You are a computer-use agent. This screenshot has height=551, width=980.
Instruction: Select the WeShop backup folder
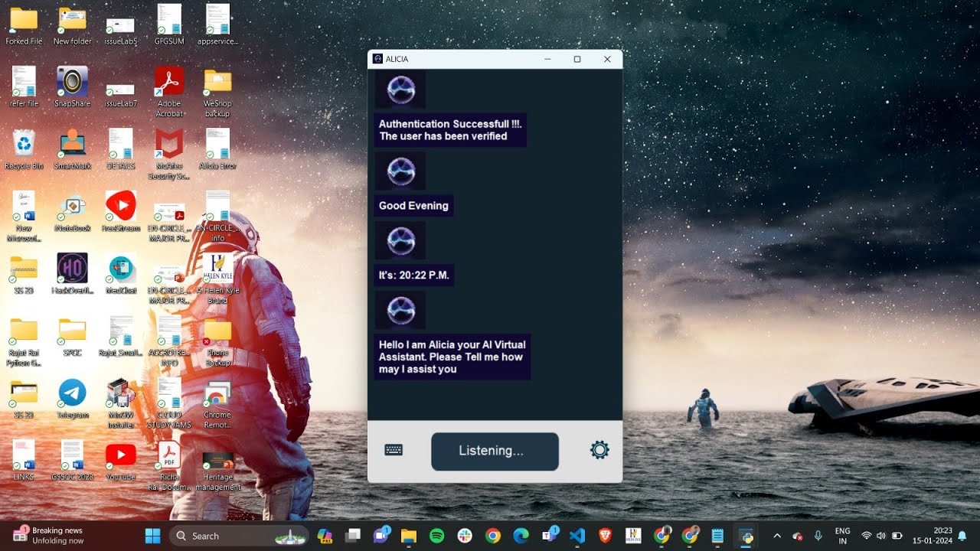217,93
